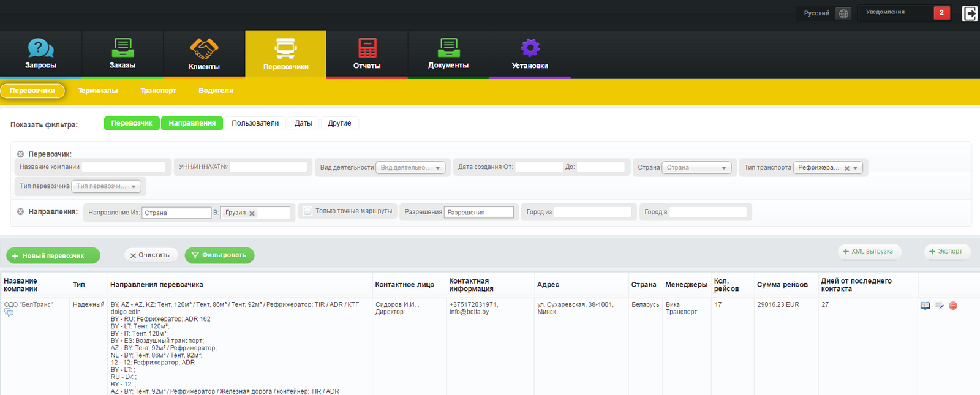This screenshot has height=395, width=980.
Task: Toggle the Перевозчик filter button
Action: (x=132, y=123)
